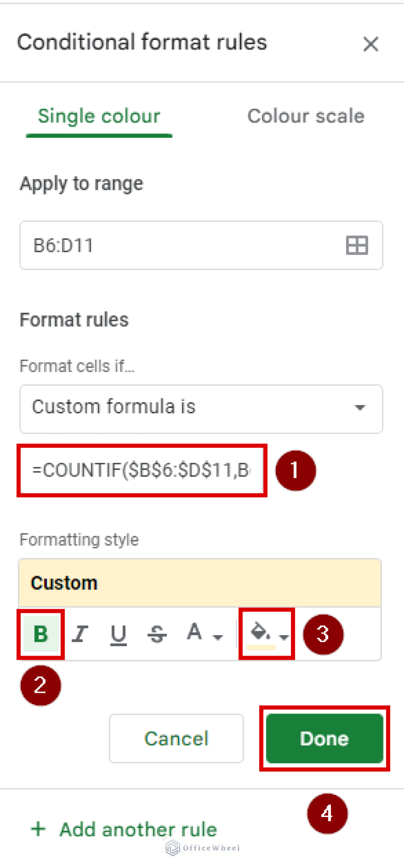Edit the COUNTIF custom formula field
404x868 pixels.
142,471
